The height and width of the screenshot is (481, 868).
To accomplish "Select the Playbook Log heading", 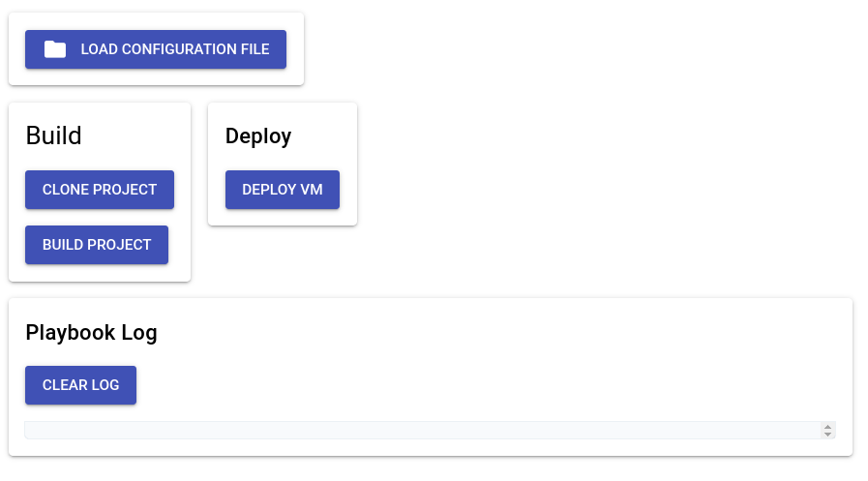I will click(91, 333).
